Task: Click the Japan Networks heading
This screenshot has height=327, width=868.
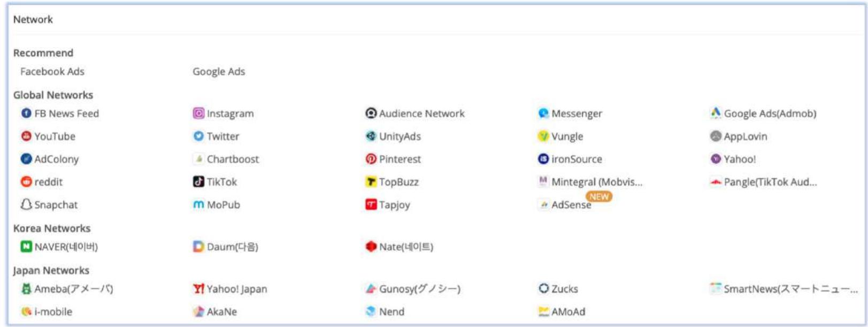Action: click(x=51, y=270)
